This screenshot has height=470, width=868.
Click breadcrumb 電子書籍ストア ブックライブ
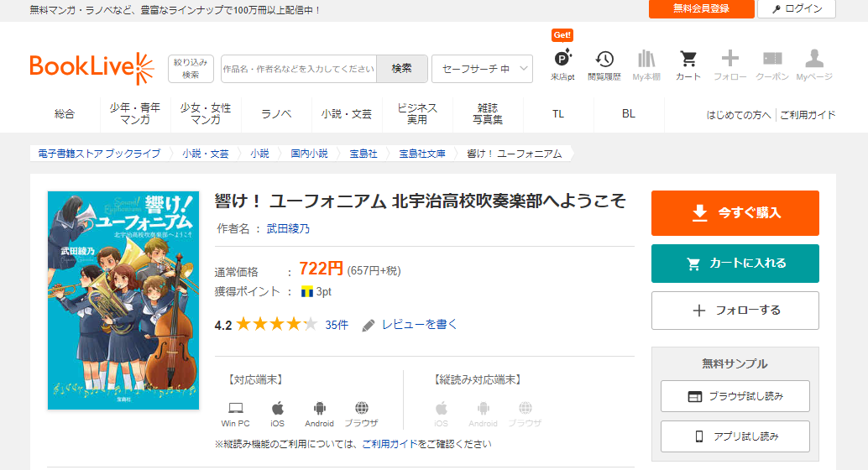99,154
